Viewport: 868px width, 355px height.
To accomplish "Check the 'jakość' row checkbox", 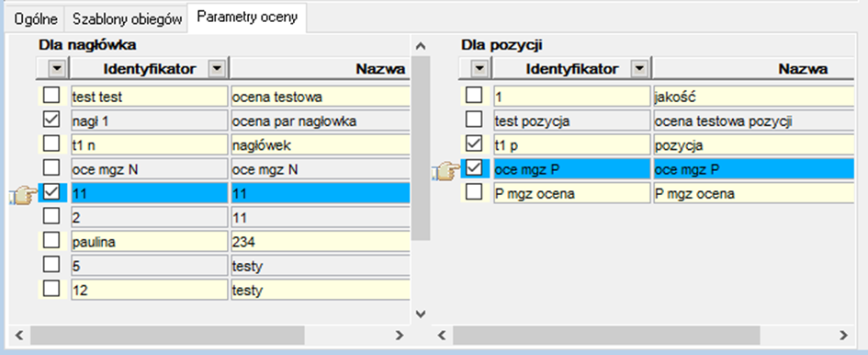I will coord(474,96).
